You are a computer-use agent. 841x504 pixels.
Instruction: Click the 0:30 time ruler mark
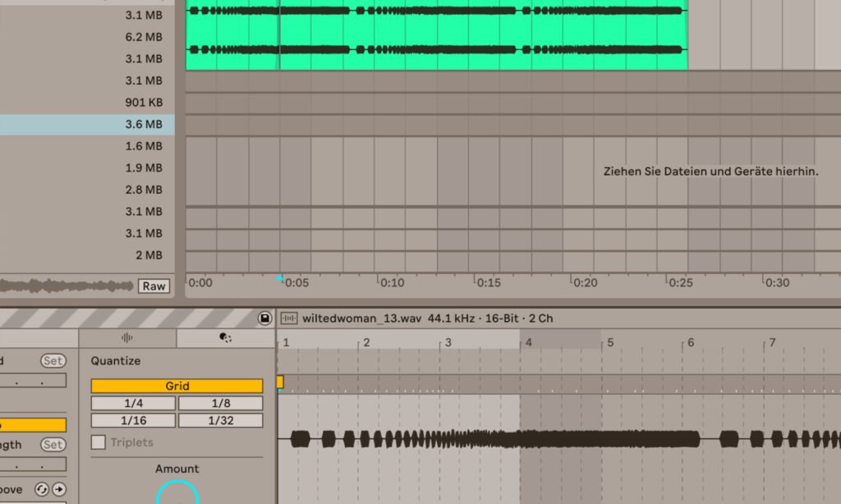tap(777, 282)
